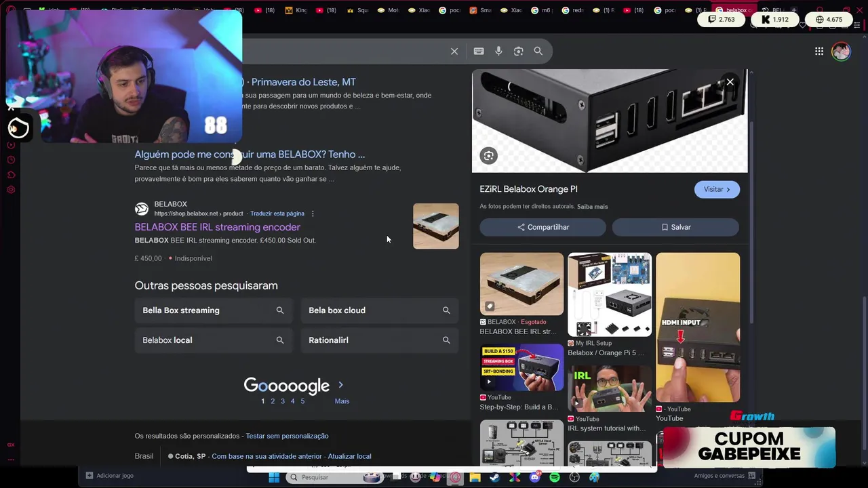Screen dimensions: 868x488
Task: Go to results page 2
Action: [x=273, y=401]
